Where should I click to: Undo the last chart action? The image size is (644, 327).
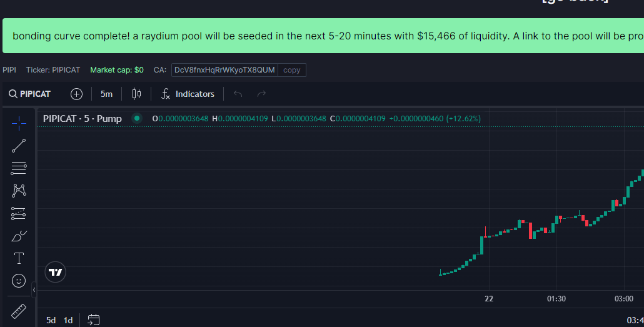pyautogui.click(x=238, y=94)
